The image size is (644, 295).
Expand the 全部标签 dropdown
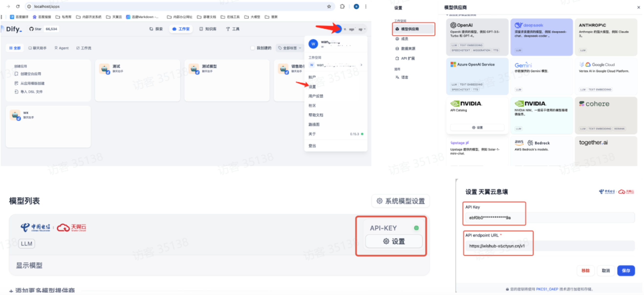click(x=290, y=48)
